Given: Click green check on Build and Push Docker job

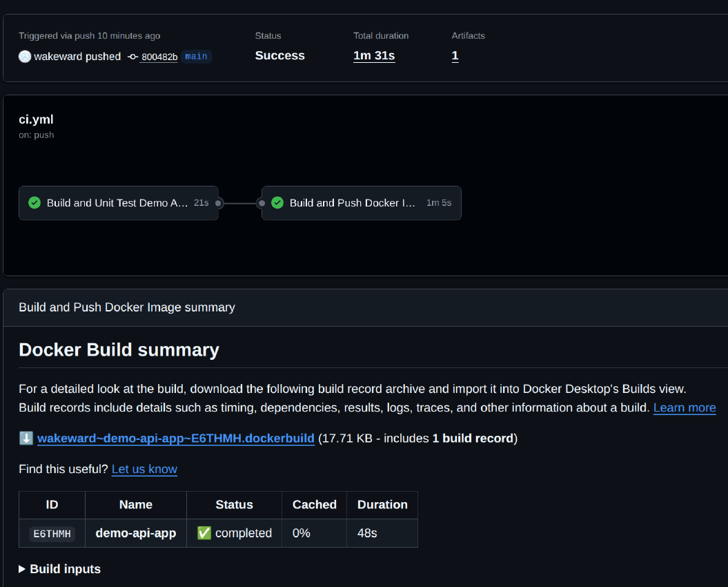Looking at the screenshot, I should coord(277,203).
